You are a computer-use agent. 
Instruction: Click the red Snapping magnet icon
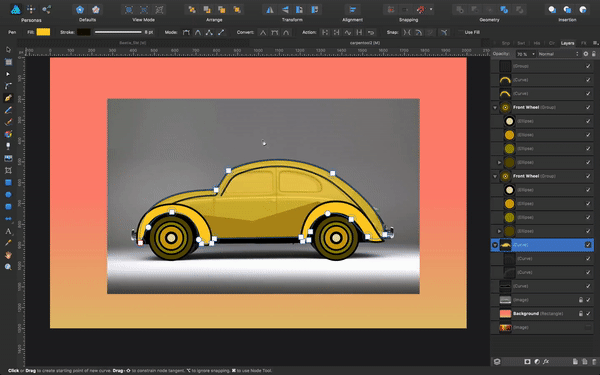[421, 10]
